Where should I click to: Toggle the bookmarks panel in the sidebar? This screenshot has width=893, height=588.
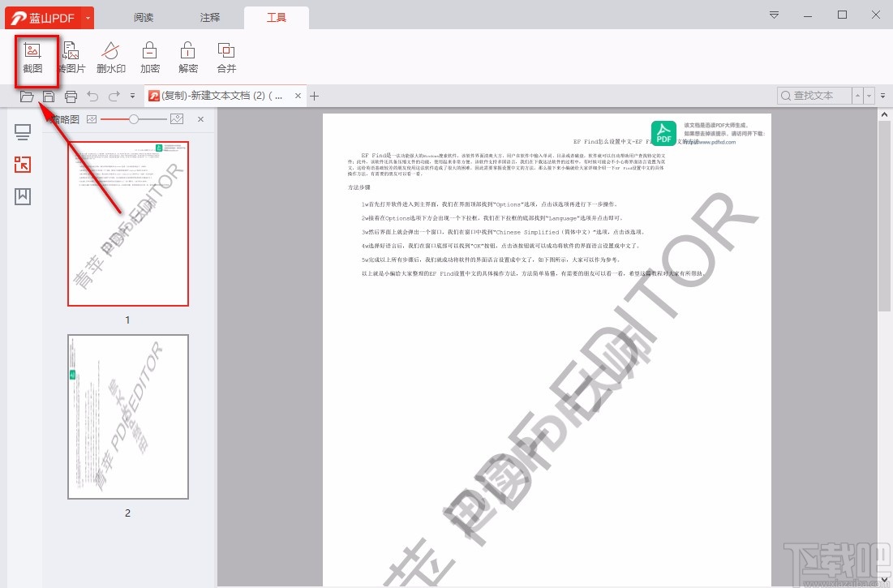pos(22,196)
